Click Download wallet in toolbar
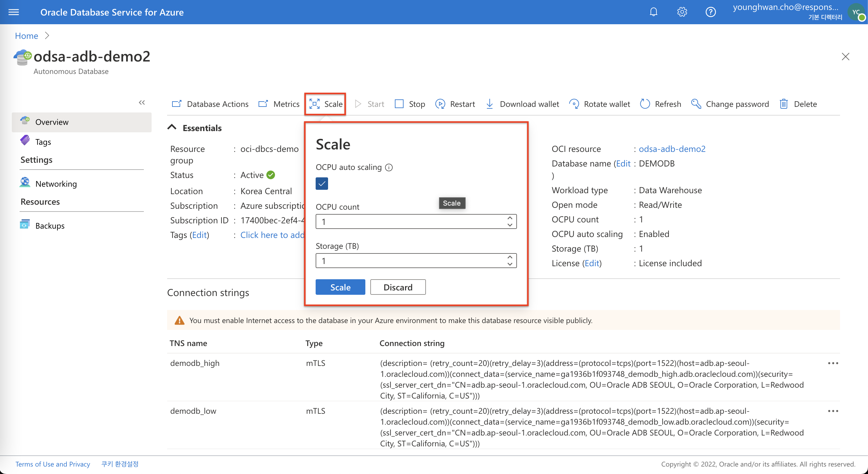This screenshot has height=474, width=868. (522, 104)
